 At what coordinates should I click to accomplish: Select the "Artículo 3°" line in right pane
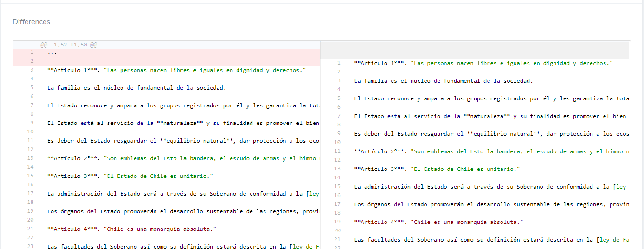tap(437, 169)
